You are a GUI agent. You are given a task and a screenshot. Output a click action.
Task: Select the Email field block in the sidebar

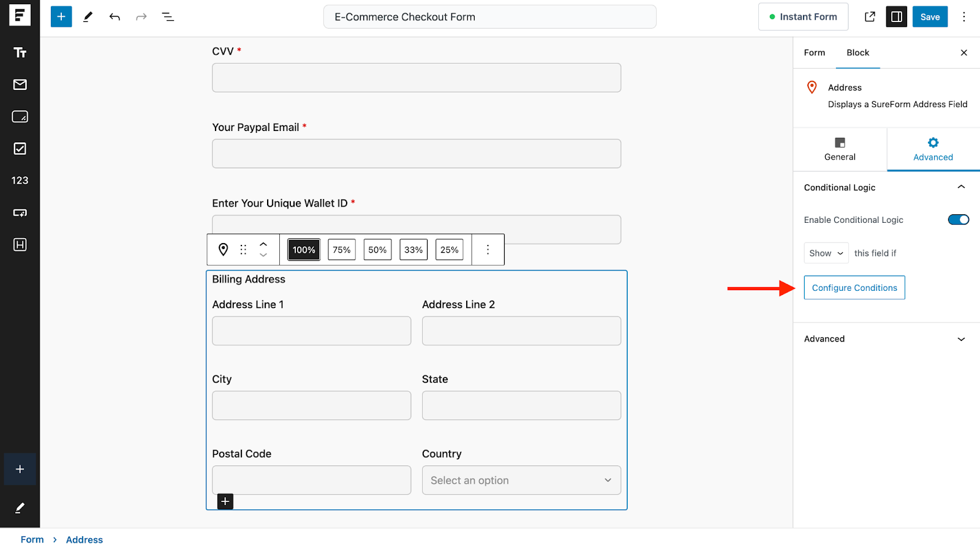20,85
